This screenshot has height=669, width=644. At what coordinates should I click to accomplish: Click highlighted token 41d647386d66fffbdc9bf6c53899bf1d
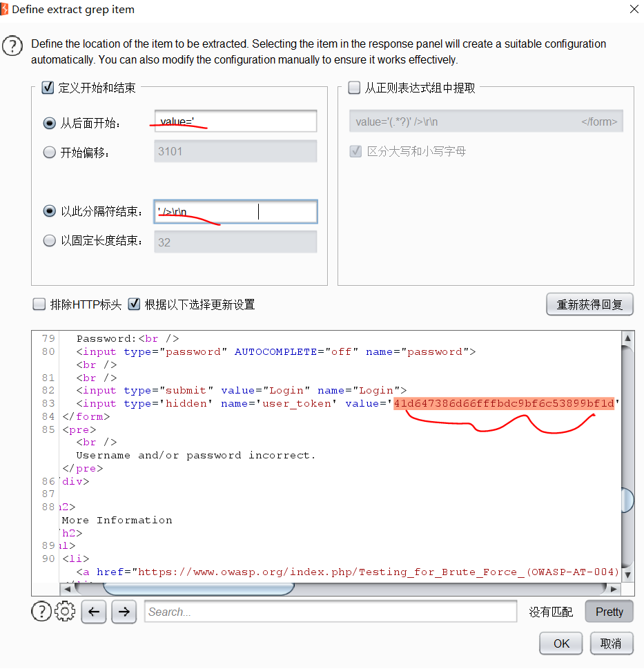(x=504, y=403)
